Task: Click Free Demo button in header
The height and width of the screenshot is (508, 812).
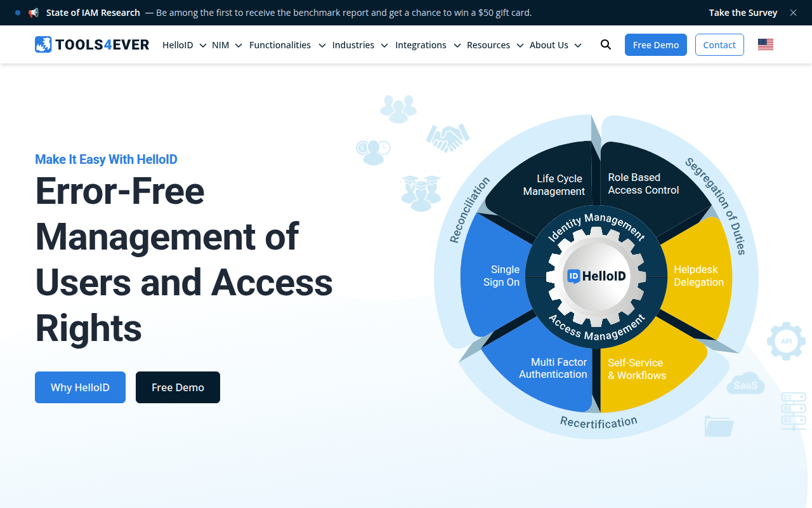Action: (656, 44)
